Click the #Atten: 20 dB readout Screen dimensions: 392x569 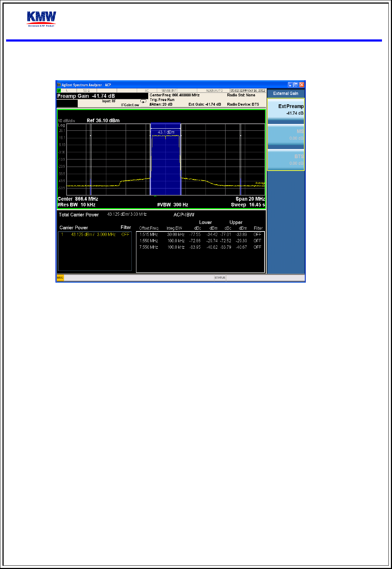[161, 105]
